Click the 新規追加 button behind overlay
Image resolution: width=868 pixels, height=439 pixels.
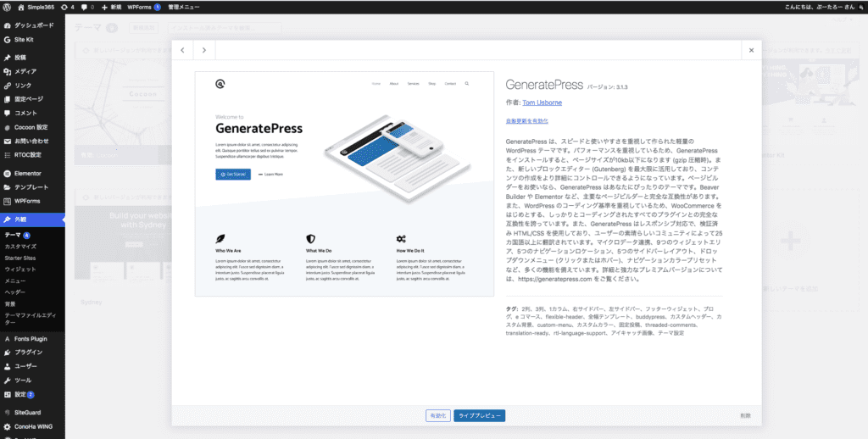pos(143,27)
